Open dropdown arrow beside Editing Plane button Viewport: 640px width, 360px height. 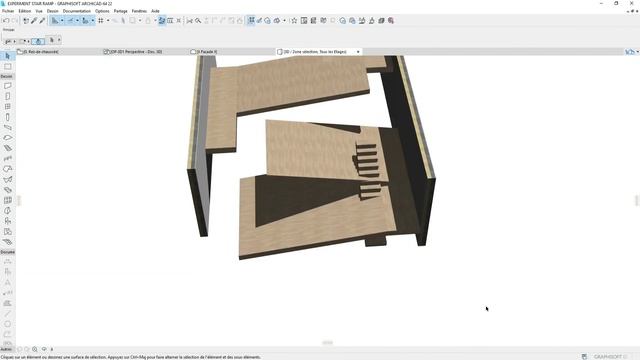[x=93, y=20]
